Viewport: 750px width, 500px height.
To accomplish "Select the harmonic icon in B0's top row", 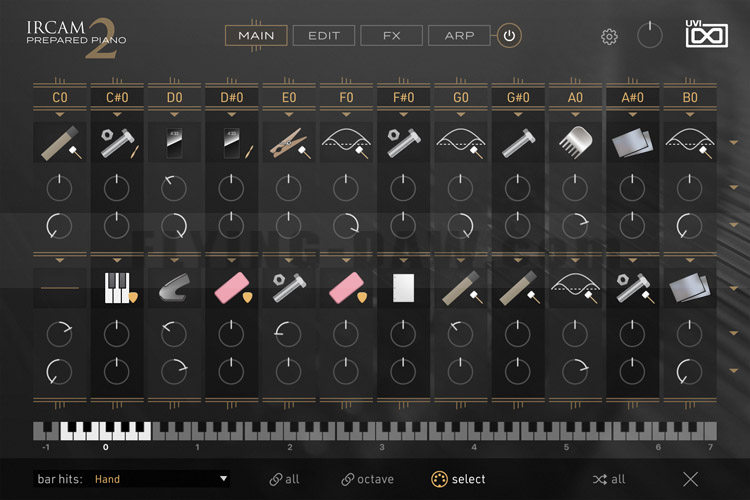I will pyautogui.click(x=690, y=143).
